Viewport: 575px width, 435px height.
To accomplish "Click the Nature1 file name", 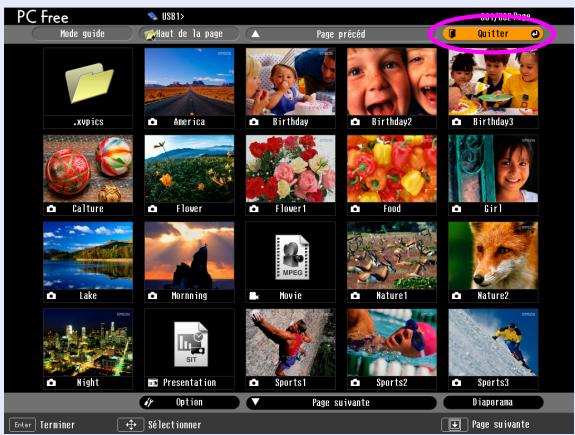I will point(392,296).
